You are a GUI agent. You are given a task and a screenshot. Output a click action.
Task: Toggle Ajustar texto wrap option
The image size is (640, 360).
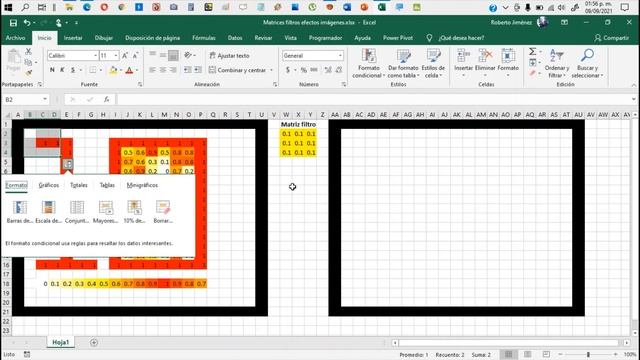(x=229, y=56)
